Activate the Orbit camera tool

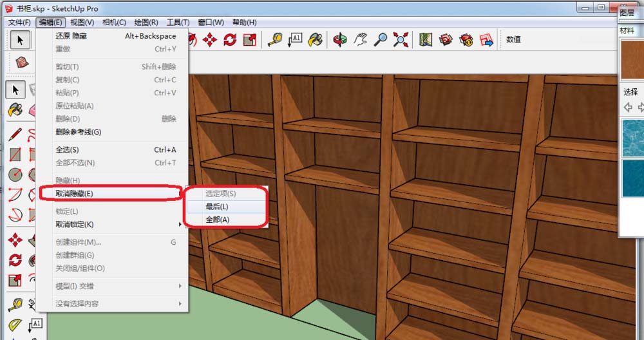pos(339,40)
